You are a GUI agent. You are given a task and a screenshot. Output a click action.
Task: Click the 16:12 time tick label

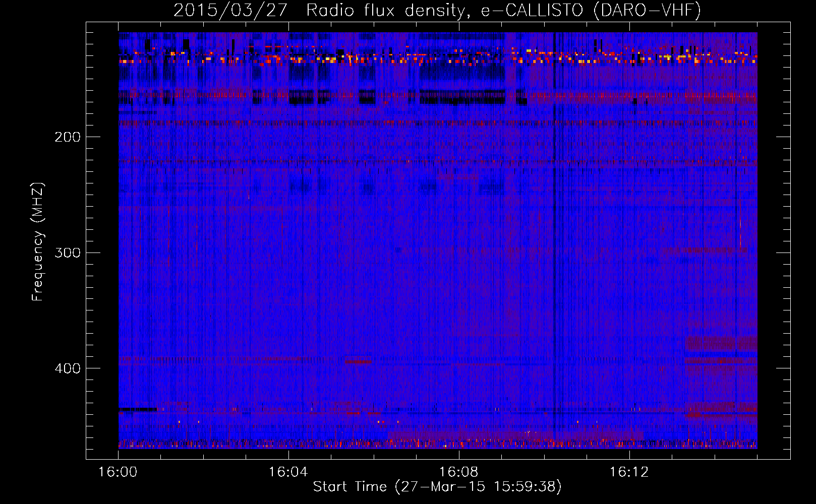click(629, 472)
